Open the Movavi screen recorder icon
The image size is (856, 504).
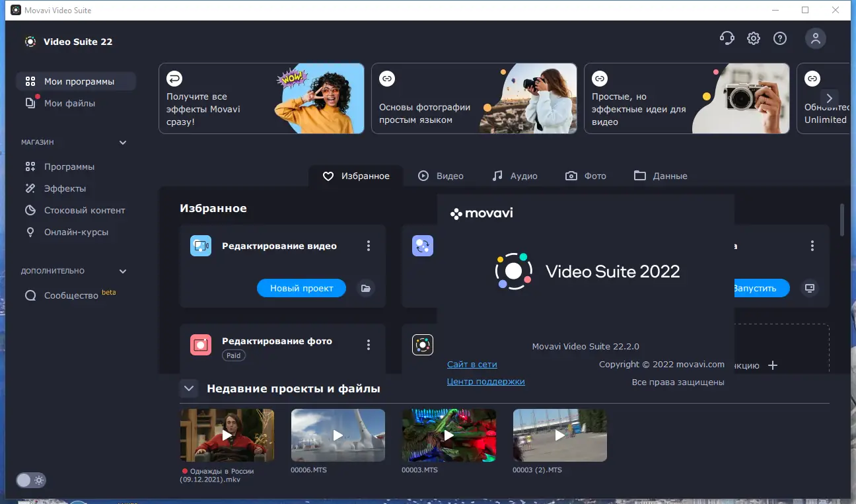pyautogui.click(x=423, y=344)
